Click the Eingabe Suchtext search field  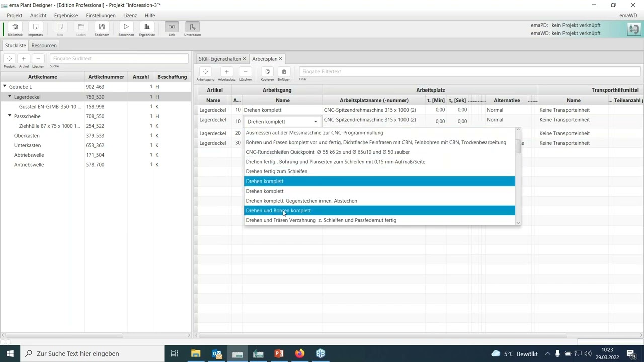point(119,59)
